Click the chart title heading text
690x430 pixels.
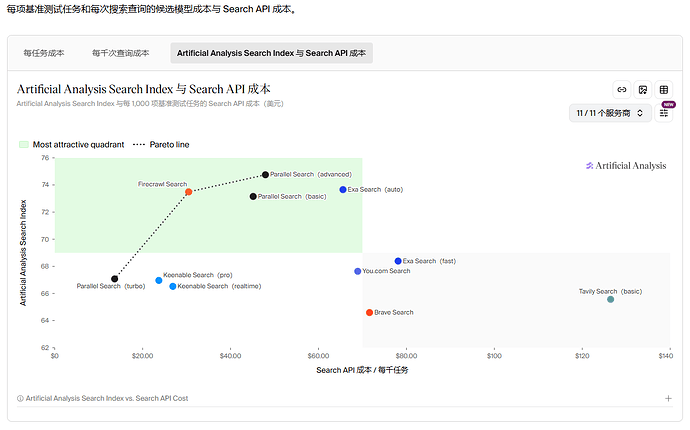point(143,89)
